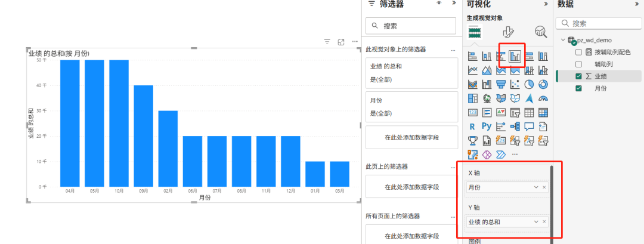Select the area chart visual
Viewport: 644px width, 244px height.
click(487, 70)
